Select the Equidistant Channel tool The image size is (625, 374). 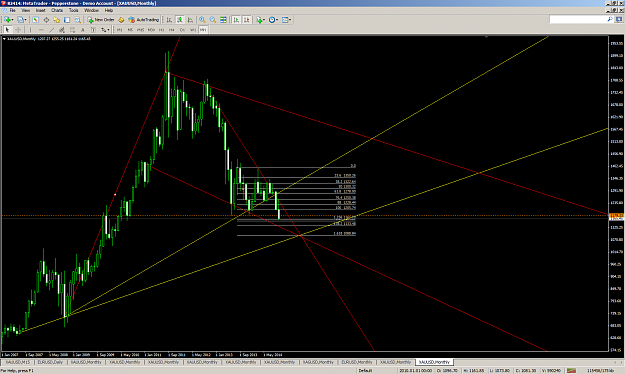pyautogui.click(x=62, y=30)
